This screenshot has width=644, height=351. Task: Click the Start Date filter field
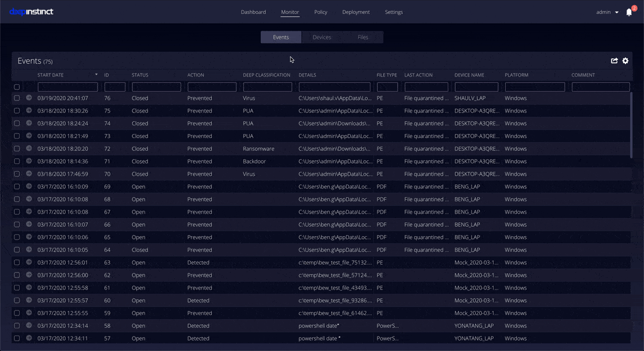68,87
